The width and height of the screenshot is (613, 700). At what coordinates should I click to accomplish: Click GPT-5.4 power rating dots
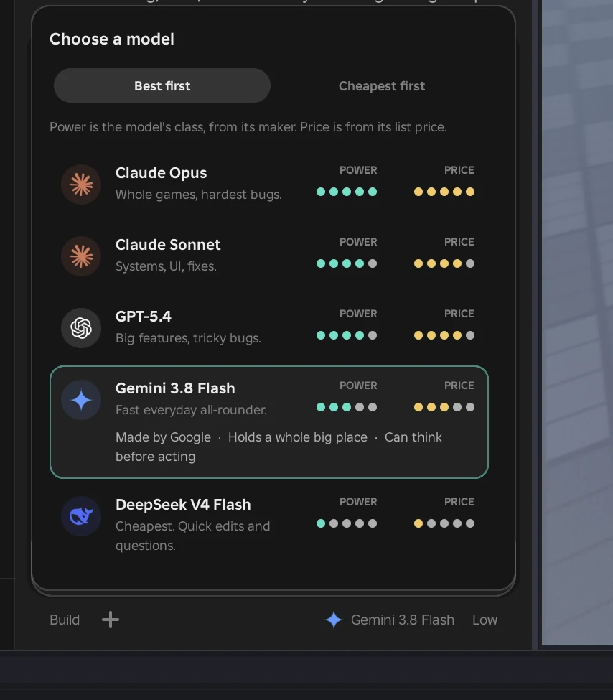pos(347,336)
